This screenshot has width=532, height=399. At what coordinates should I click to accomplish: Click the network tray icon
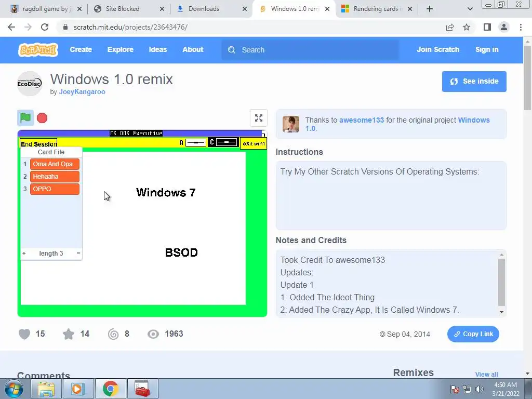(x=467, y=389)
